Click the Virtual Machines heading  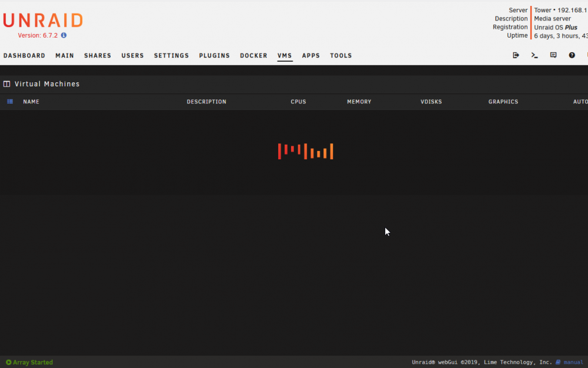(x=47, y=84)
